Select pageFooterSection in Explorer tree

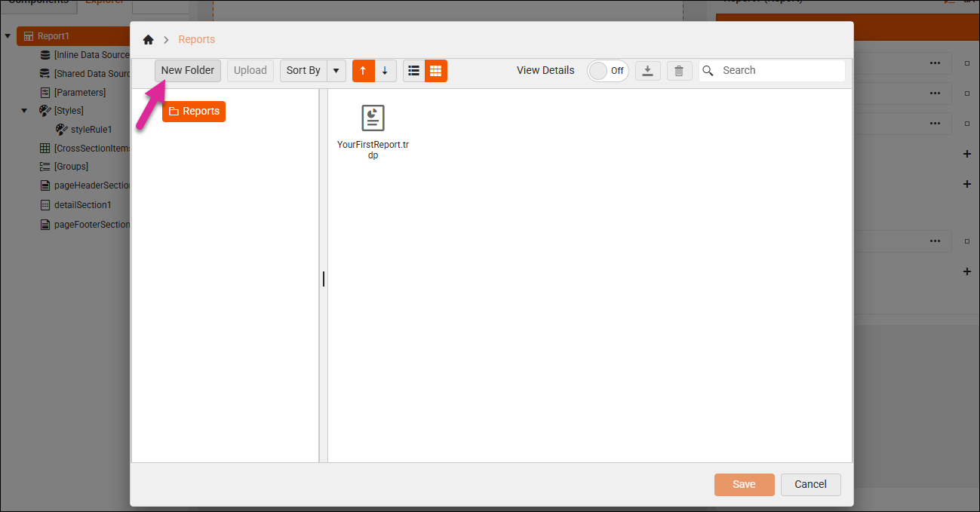[85, 225]
